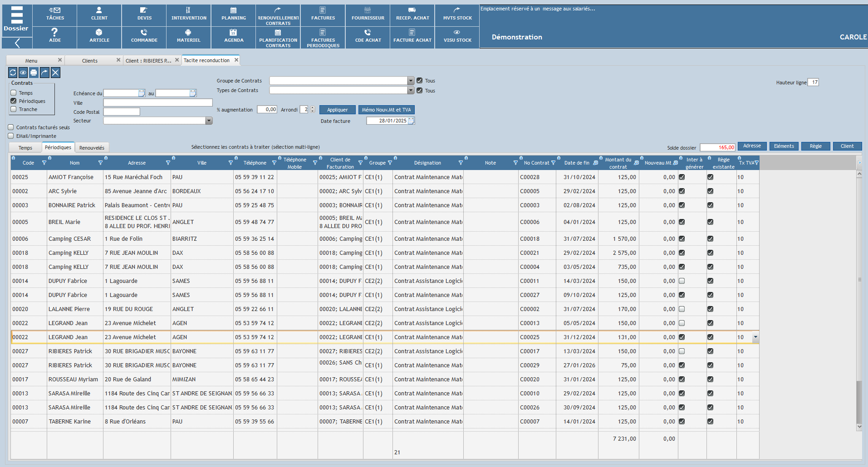Check Contrats facturés seuls

11,127
